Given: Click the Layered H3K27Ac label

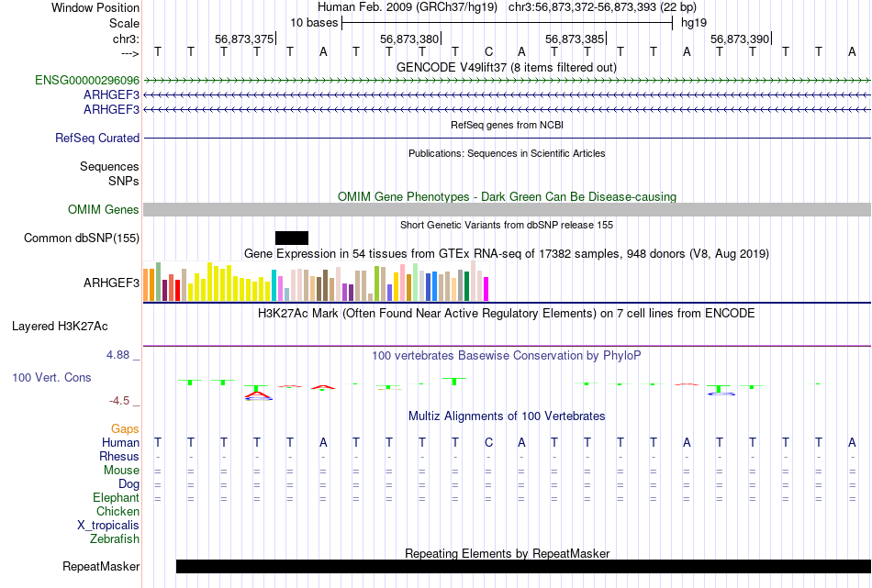Looking at the screenshot, I should point(60,327).
